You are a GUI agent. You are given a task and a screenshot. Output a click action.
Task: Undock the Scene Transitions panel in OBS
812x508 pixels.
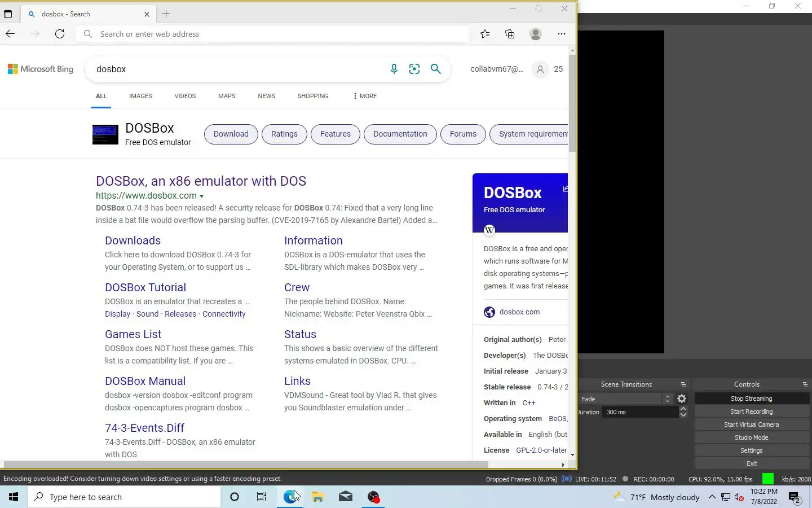(x=683, y=384)
